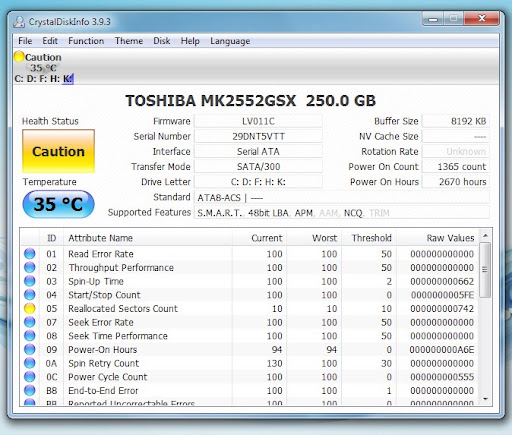Click the 35 °C temperature button

tap(58, 204)
